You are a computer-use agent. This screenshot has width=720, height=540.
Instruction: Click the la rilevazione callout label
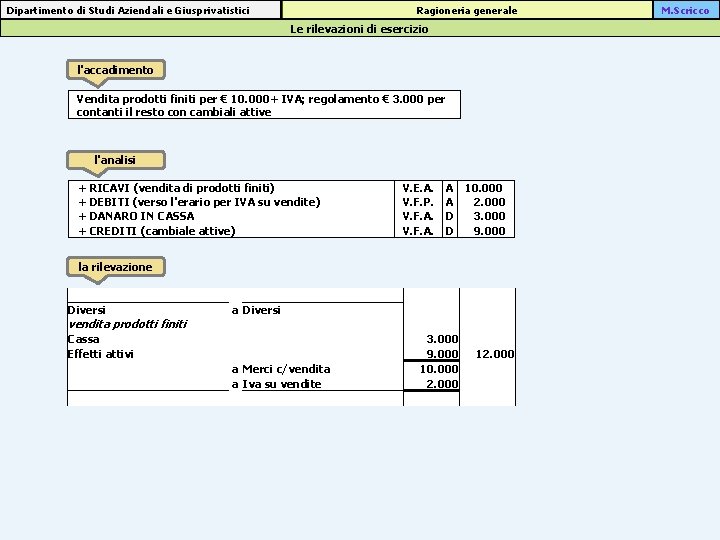tap(116, 267)
